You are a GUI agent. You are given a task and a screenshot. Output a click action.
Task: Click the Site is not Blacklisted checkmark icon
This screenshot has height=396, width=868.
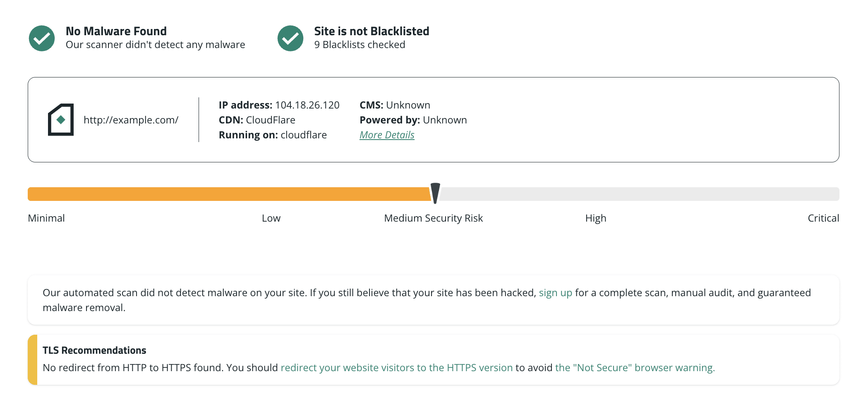pos(290,38)
